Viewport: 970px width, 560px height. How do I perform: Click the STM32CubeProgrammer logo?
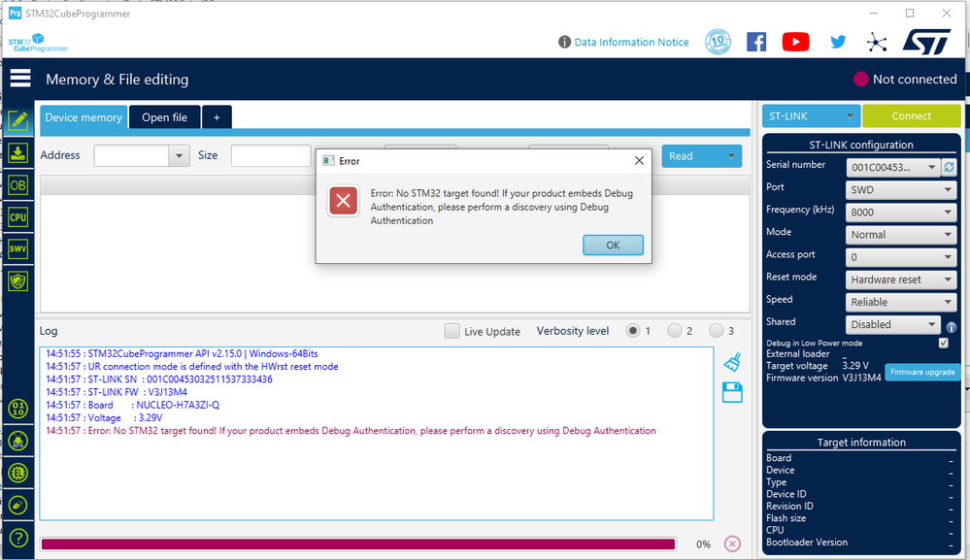point(39,43)
